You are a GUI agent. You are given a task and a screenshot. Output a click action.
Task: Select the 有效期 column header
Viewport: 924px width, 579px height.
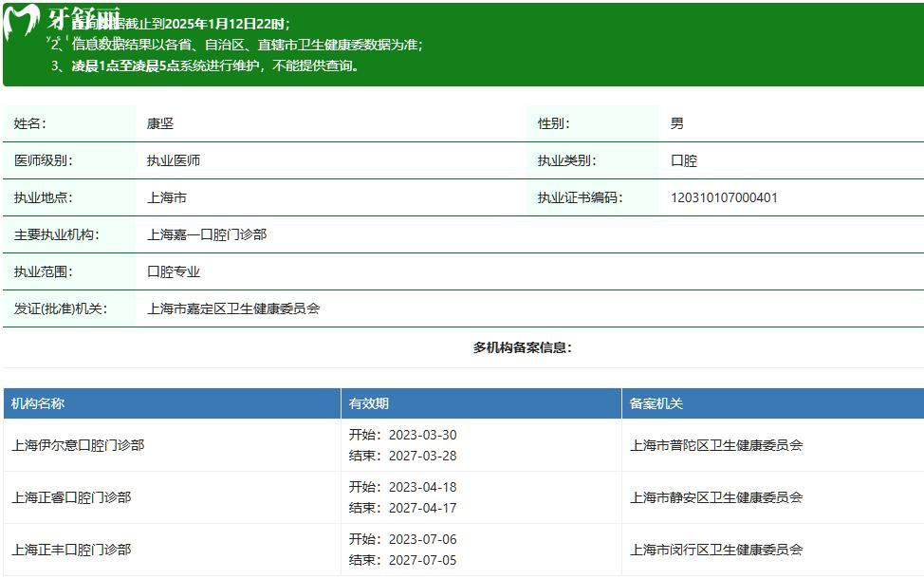(x=370, y=402)
